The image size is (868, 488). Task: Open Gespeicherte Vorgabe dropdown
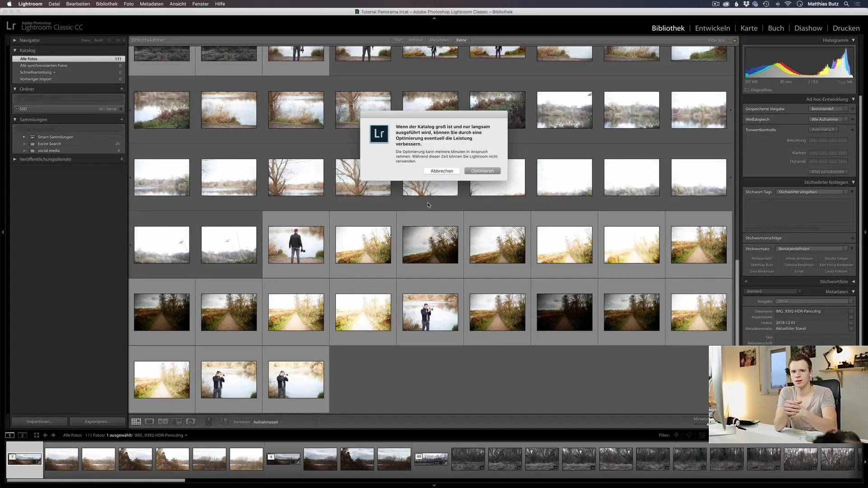(x=828, y=109)
